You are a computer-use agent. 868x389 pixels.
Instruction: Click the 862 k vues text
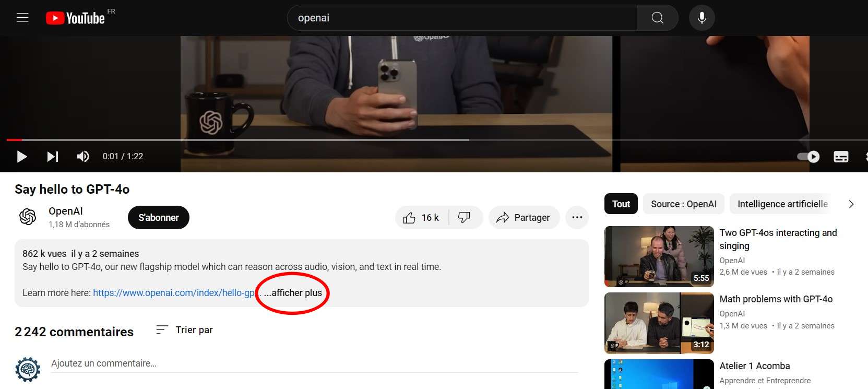click(x=44, y=254)
